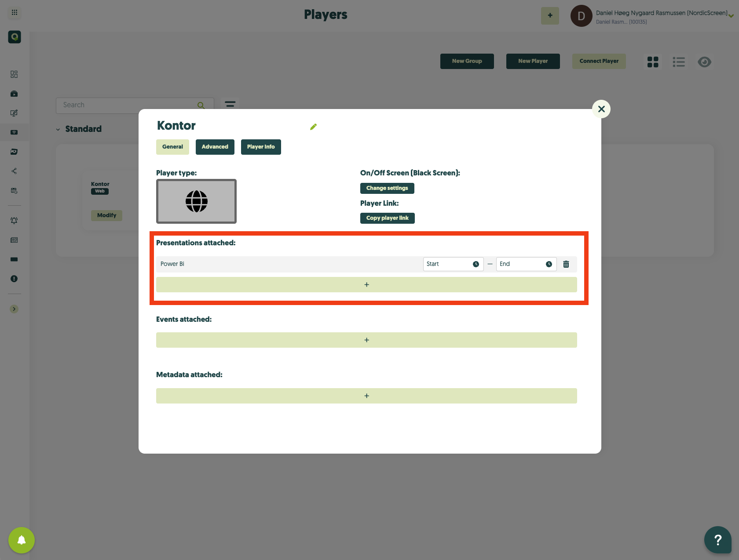Open the Players sidebar icon

pos(14,132)
